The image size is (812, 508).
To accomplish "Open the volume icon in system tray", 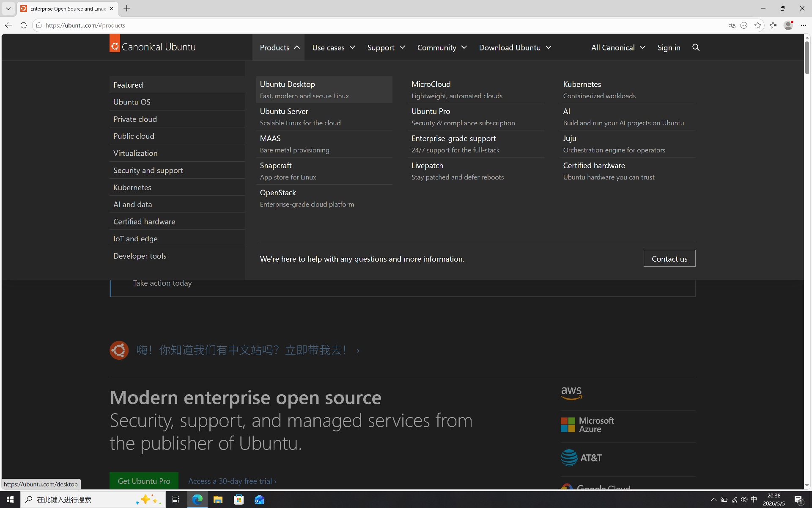I will click(744, 500).
